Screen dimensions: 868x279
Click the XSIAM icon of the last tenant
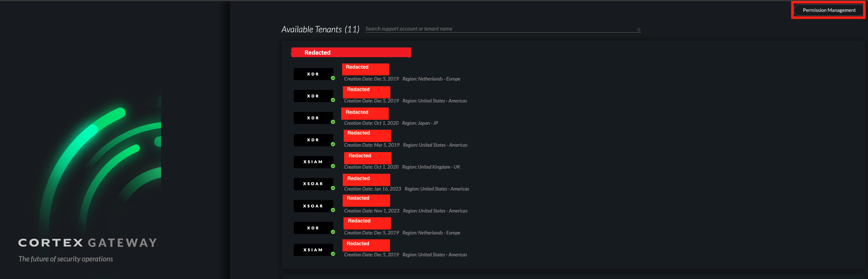(313, 250)
